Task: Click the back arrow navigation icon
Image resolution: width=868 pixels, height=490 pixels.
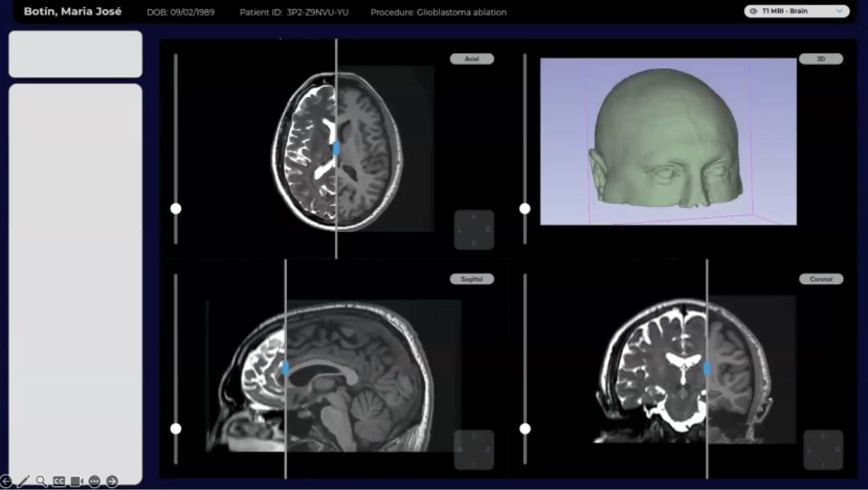Action: tap(5, 480)
